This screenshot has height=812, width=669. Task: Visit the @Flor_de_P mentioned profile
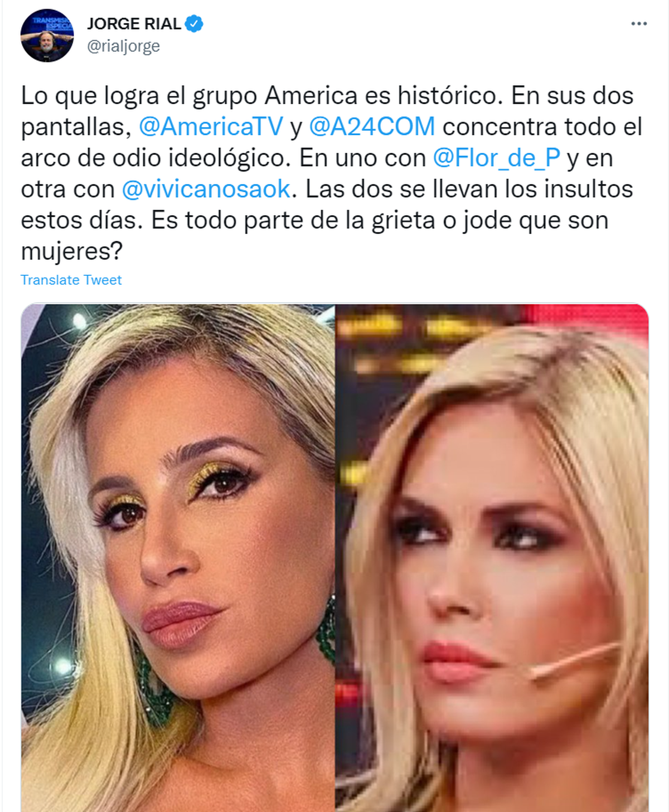pyautogui.click(x=496, y=158)
